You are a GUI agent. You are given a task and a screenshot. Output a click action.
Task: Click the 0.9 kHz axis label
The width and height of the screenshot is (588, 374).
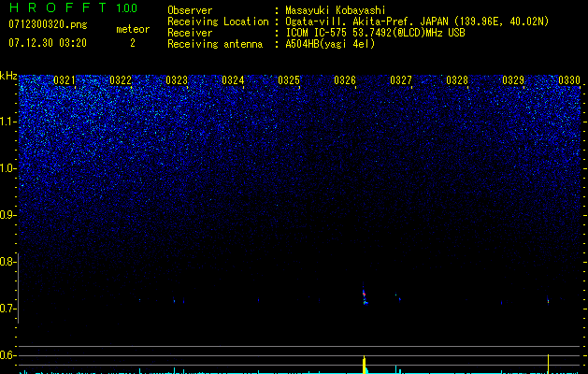[x=7, y=215]
